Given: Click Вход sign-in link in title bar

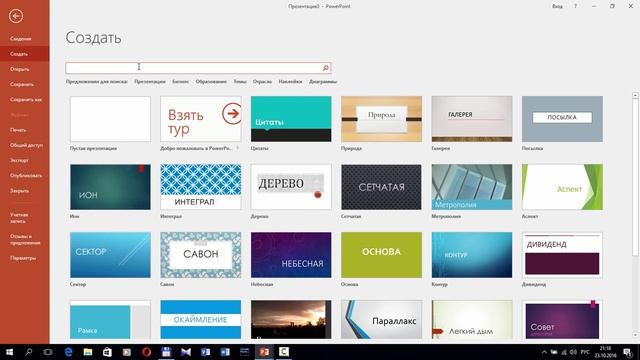Looking at the screenshot, I should tap(558, 6).
